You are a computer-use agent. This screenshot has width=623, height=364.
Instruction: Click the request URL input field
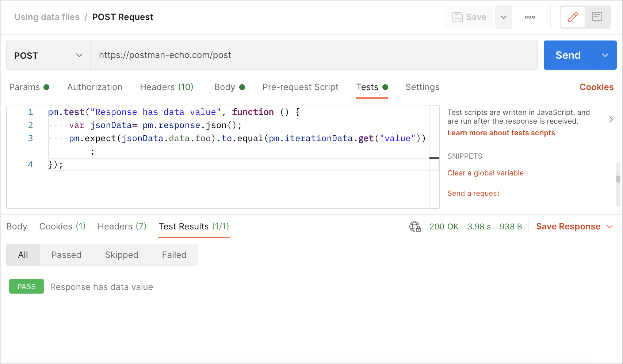pyautogui.click(x=314, y=55)
